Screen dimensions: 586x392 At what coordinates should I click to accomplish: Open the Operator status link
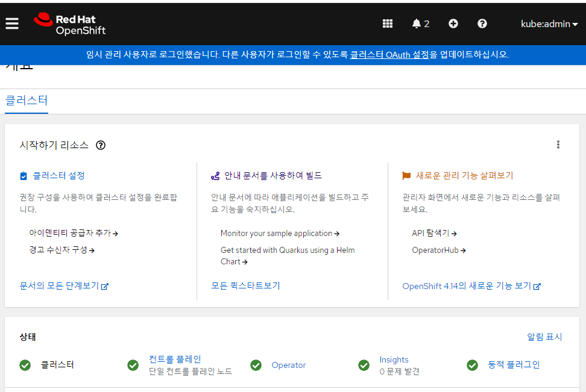[x=289, y=365]
